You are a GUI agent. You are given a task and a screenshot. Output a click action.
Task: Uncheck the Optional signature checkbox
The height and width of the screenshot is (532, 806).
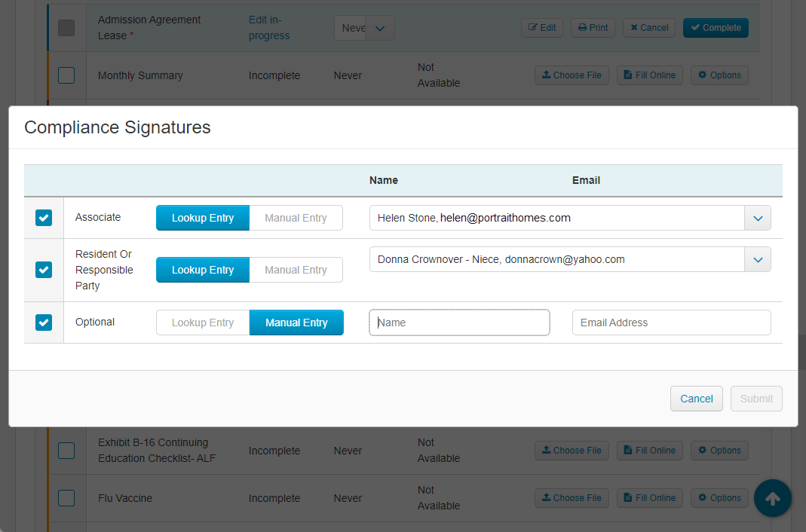pyautogui.click(x=44, y=323)
